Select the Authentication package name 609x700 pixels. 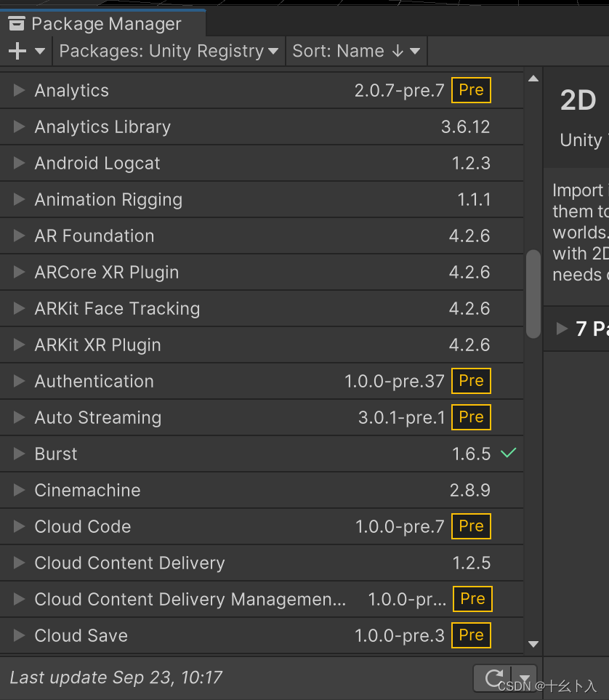94,381
